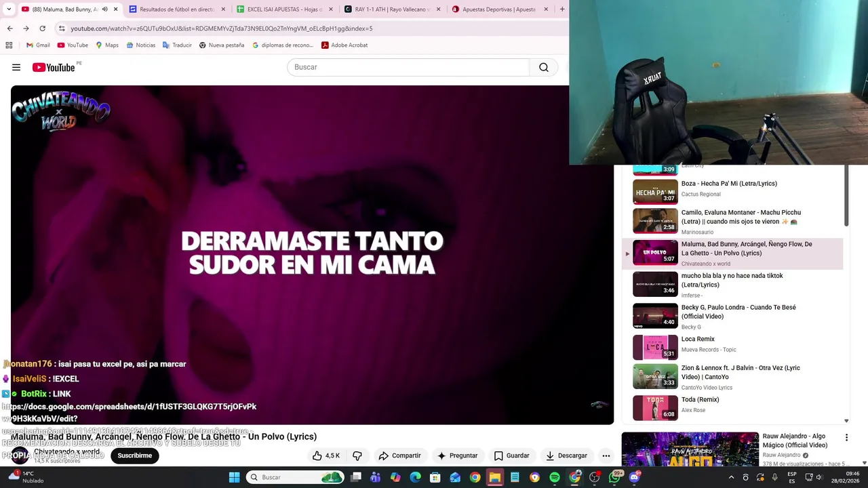Screen dimensions: 868x488
Task: Open the Maps bookmark
Action: (107, 45)
